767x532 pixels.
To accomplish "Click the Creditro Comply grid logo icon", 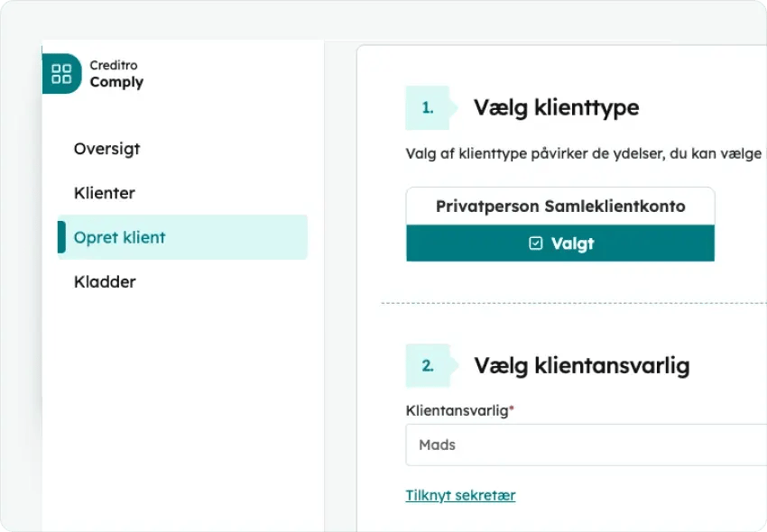I will coord(61,74).
